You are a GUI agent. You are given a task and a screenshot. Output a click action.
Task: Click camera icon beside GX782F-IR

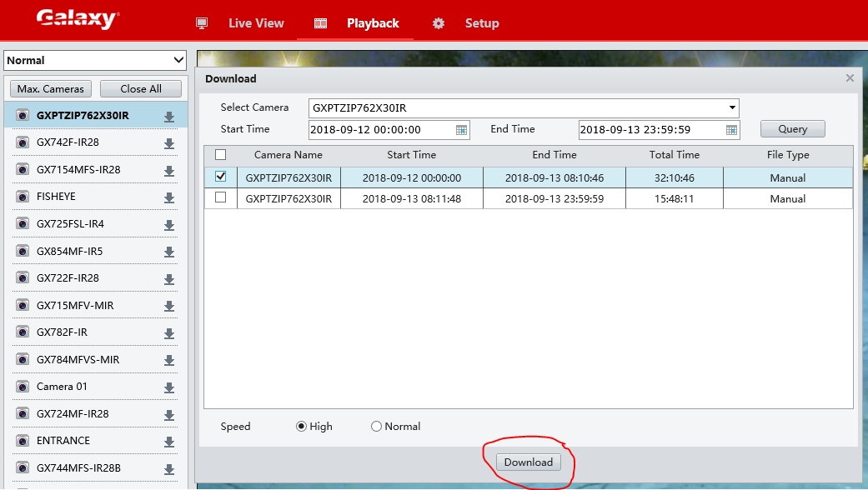[23, 332]
